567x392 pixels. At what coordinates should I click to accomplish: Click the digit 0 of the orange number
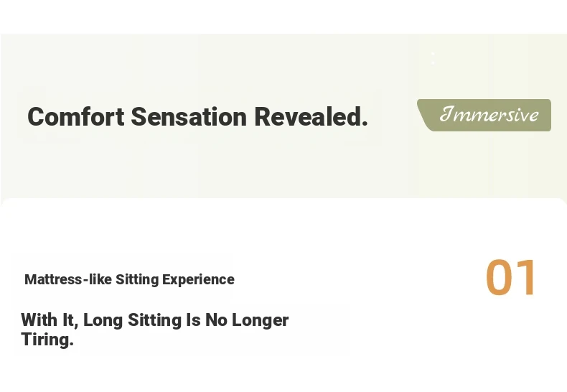498,277
